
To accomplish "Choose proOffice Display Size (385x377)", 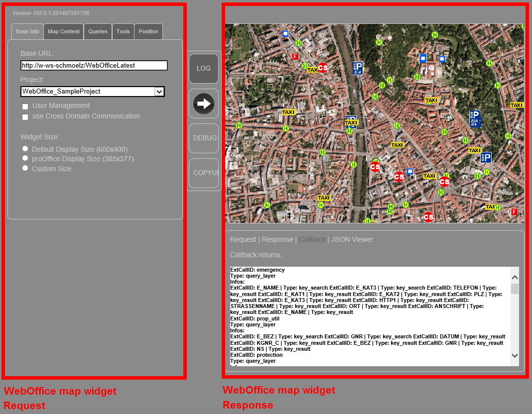I will (25, 158).
